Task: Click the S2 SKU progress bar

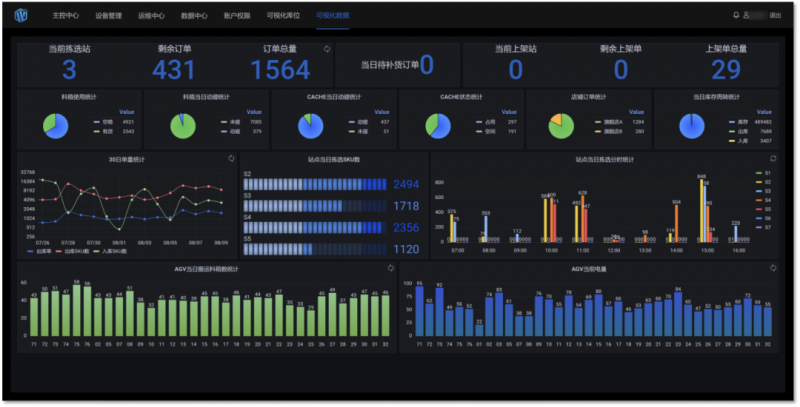Action: tap(315, 185)
